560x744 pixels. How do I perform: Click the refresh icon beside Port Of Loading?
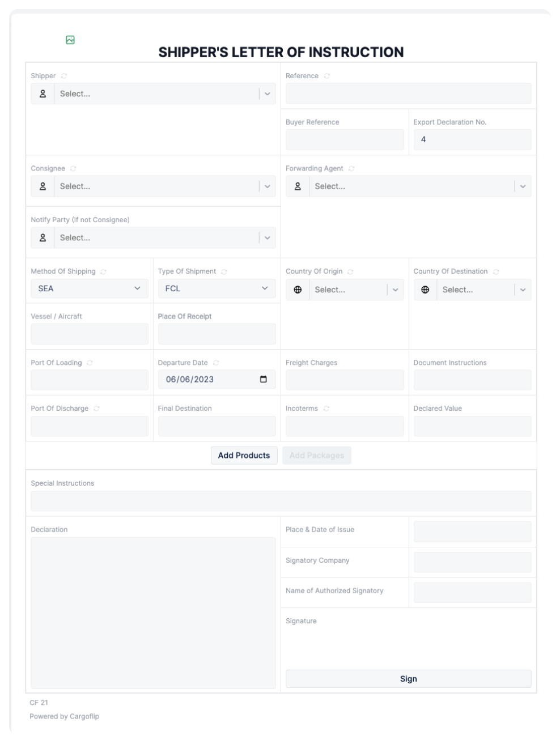(x=90, y=363)
